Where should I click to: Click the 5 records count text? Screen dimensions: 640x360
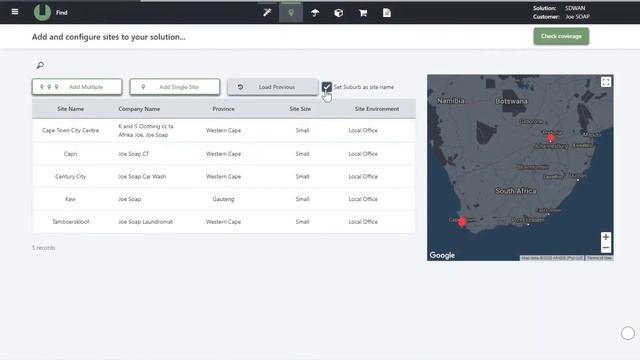tap(44, 248)
